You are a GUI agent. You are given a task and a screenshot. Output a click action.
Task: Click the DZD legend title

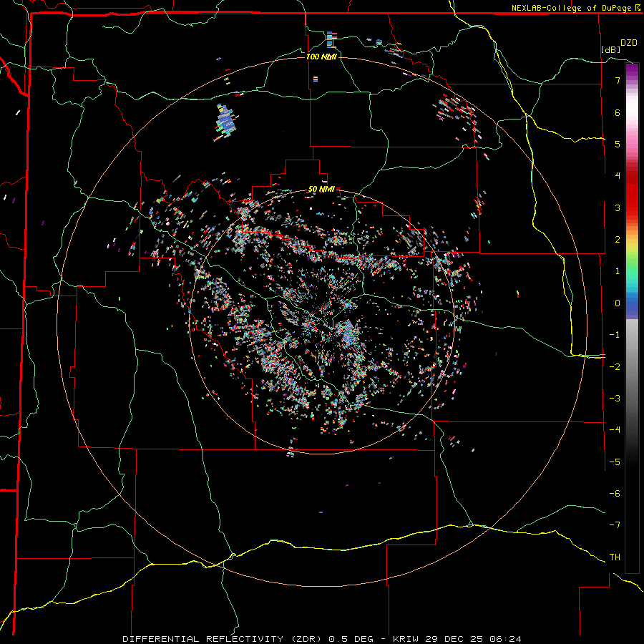629,43
